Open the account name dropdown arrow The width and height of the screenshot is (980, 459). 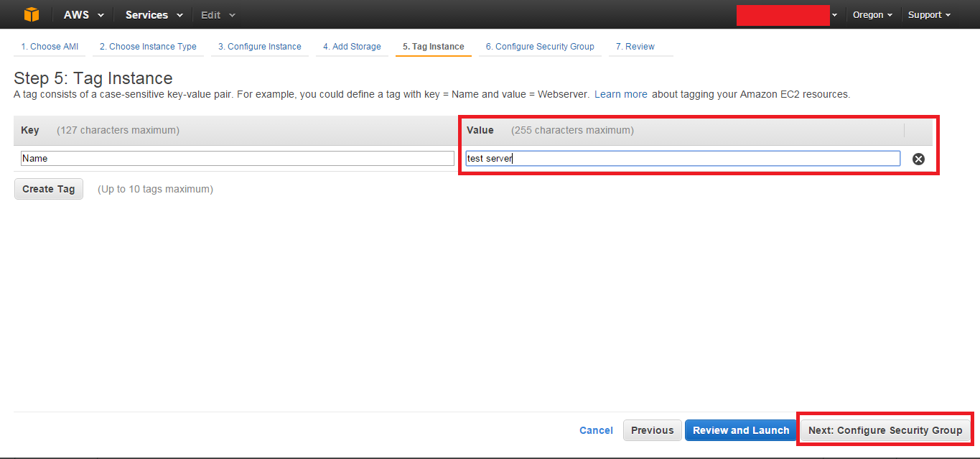(x=835, y=15)
